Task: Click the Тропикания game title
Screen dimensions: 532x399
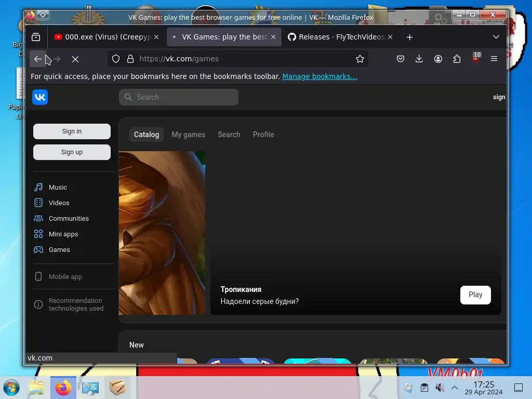Action: tap(241, 289)
